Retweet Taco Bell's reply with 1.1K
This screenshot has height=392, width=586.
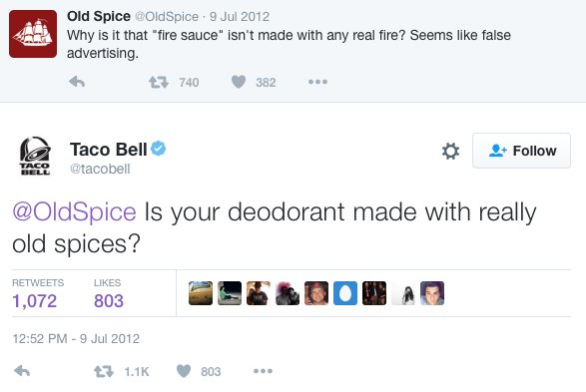tap(104, 371)
